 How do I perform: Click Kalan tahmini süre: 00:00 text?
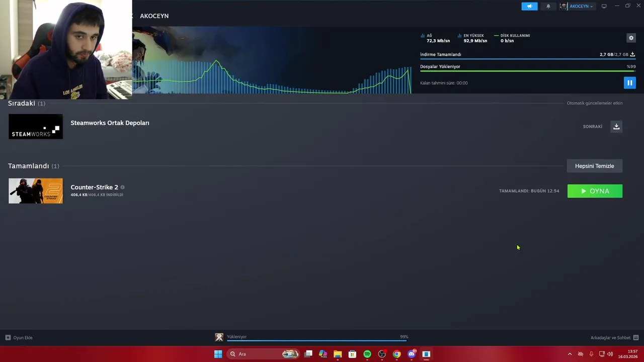(x=444, y=83)
